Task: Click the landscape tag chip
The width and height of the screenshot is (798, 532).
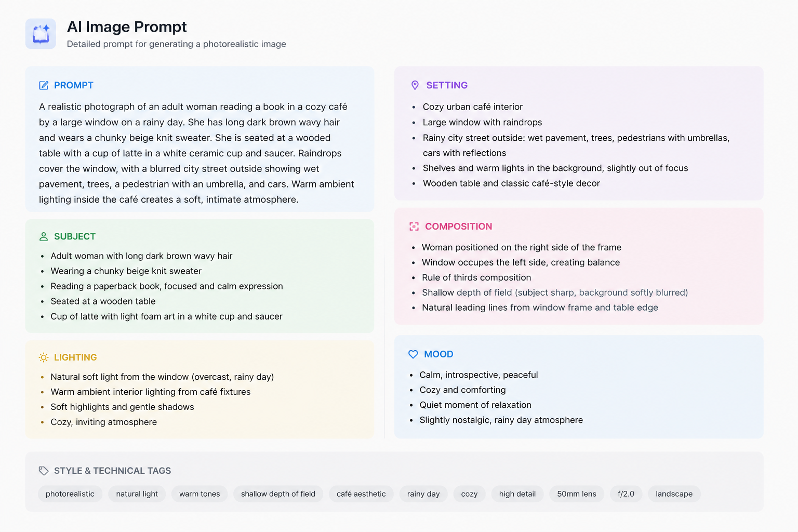Action: pos(674,494)
